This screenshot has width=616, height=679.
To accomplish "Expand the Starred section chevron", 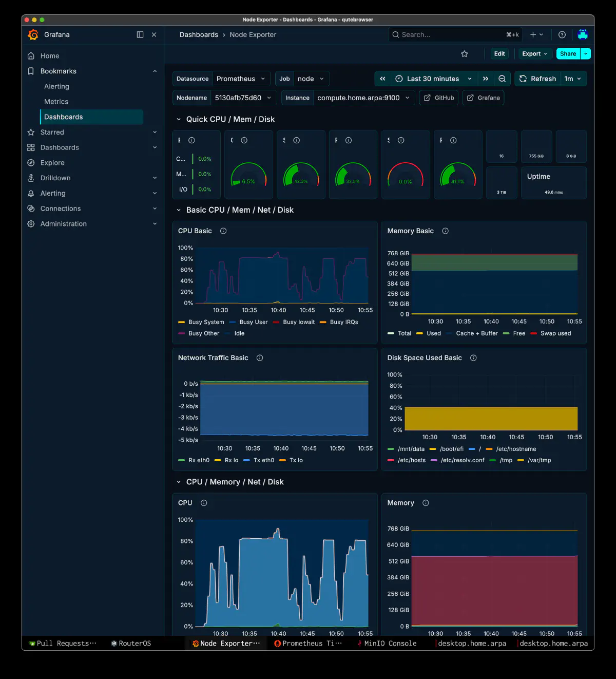I will tap(155, 132).
